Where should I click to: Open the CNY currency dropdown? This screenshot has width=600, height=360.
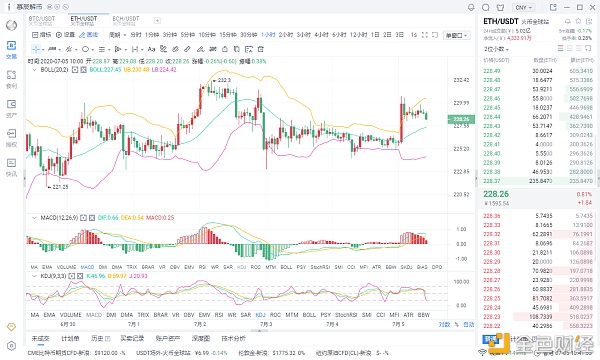[x=524, y=7]
